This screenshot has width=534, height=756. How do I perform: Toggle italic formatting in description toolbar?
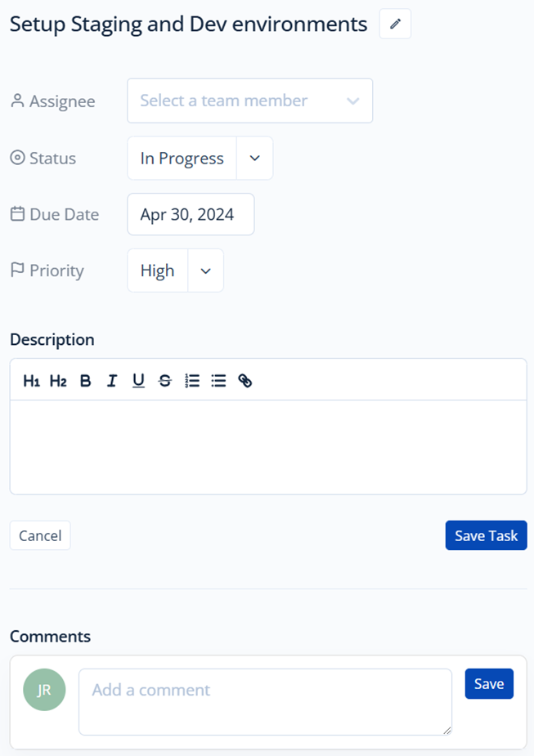[x=112, y=381]
